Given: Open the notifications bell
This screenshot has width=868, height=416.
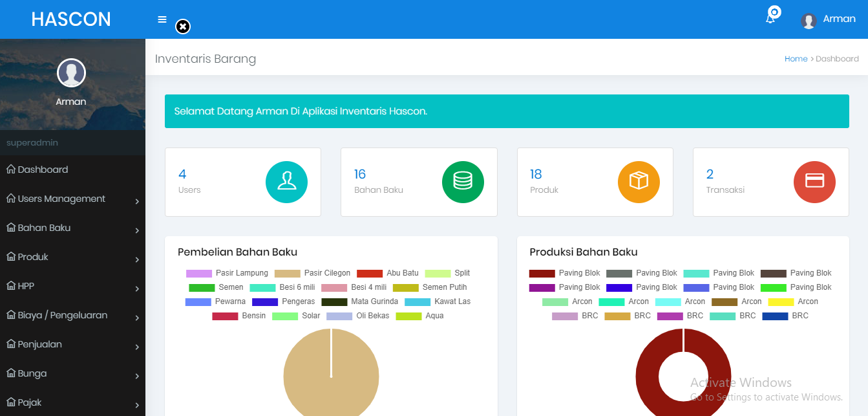Looking at the screenshot, I should [x=770, y=18].
